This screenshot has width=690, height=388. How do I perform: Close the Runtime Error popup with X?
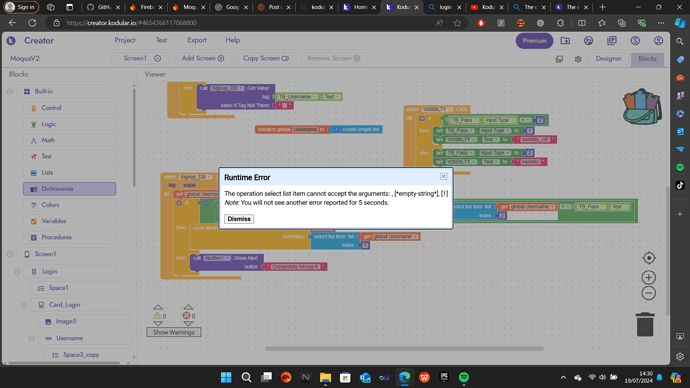point(444,176)
